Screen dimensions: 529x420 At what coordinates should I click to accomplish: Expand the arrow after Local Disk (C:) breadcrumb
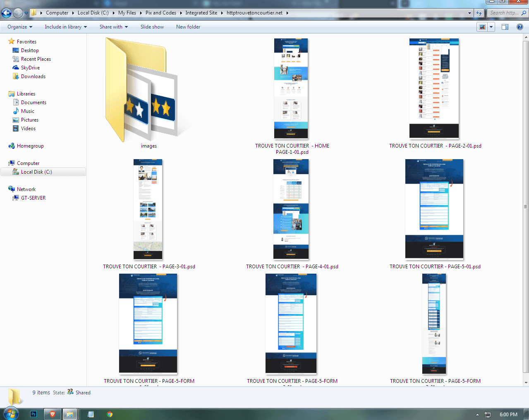click(x=113, y=13)
